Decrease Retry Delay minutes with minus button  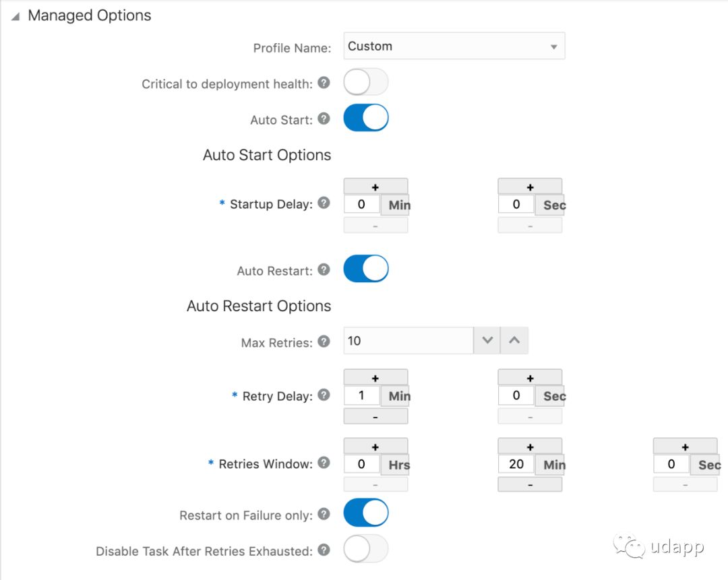(x=375, y=417)
